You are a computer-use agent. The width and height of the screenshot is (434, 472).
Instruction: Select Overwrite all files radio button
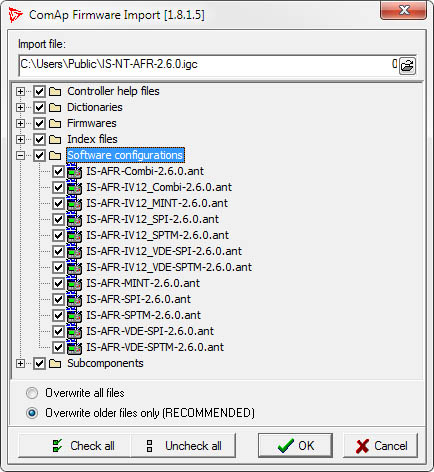32,393
